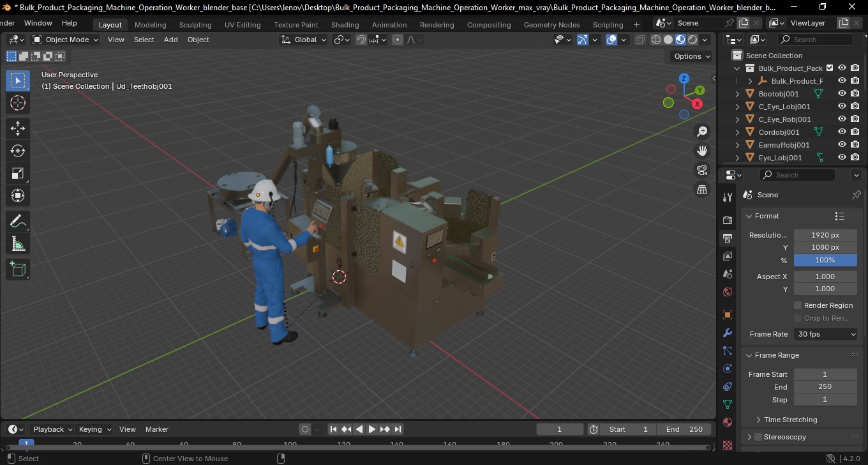This screenshot has width=868, height=465.
Task: Open the Options dropdown in viewport
Action: coord(692,56)
